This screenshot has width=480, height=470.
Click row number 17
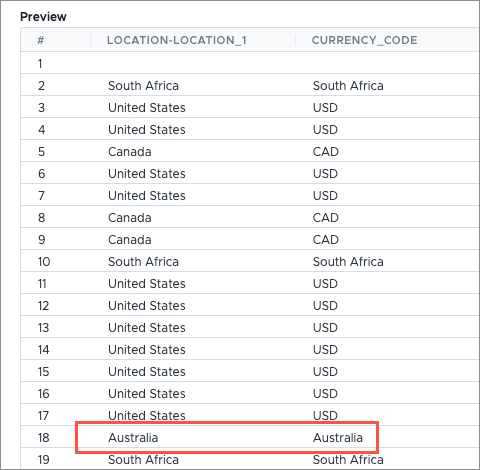(43, 416)
